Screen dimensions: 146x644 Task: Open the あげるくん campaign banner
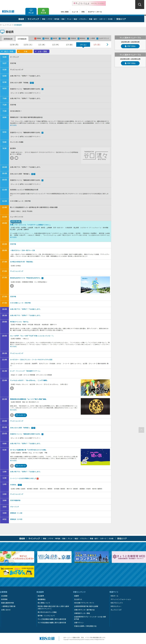(x=17, y=572)
